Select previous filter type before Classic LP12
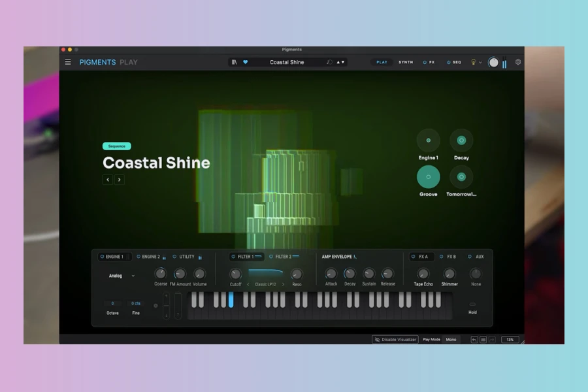 click(248, 284)
